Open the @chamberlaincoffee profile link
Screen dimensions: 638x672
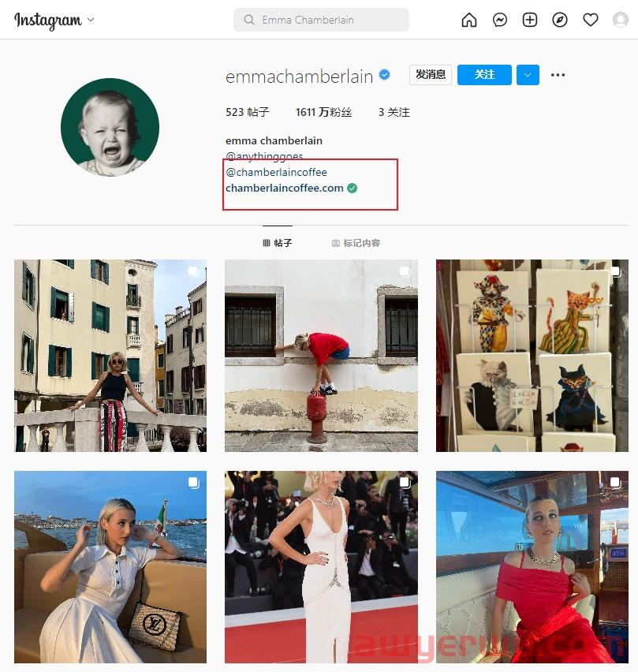click(x=276, y=172)
